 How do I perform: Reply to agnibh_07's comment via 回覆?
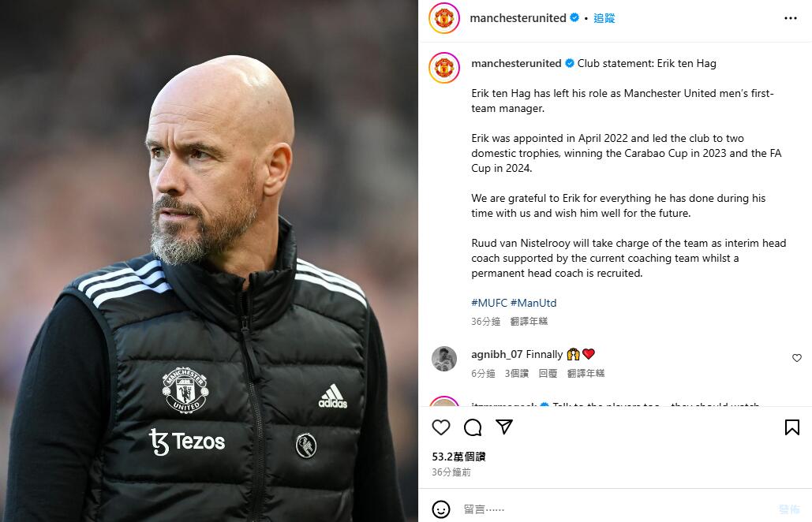point(548,374)
